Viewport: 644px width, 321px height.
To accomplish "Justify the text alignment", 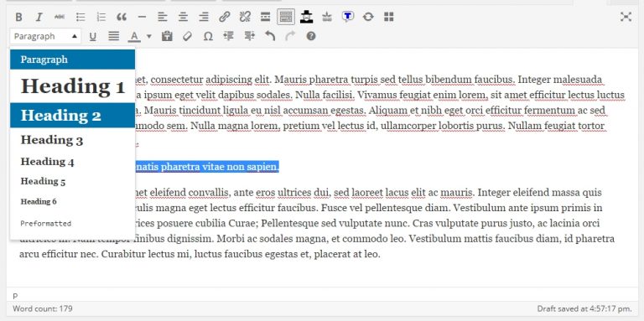I will (114, 37).
